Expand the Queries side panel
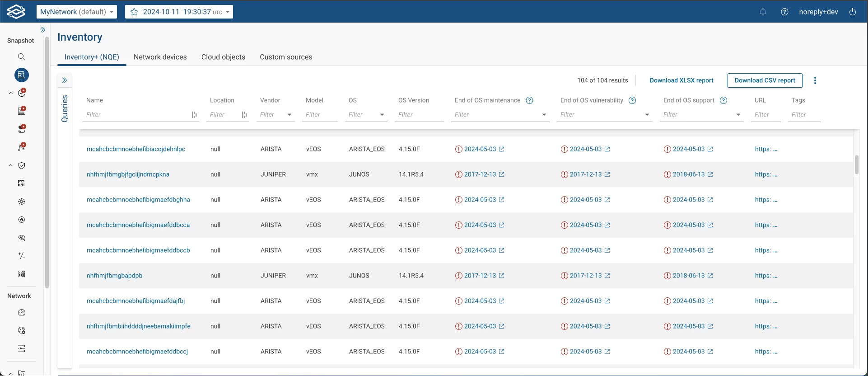868x376 pixels. [65, 80]
